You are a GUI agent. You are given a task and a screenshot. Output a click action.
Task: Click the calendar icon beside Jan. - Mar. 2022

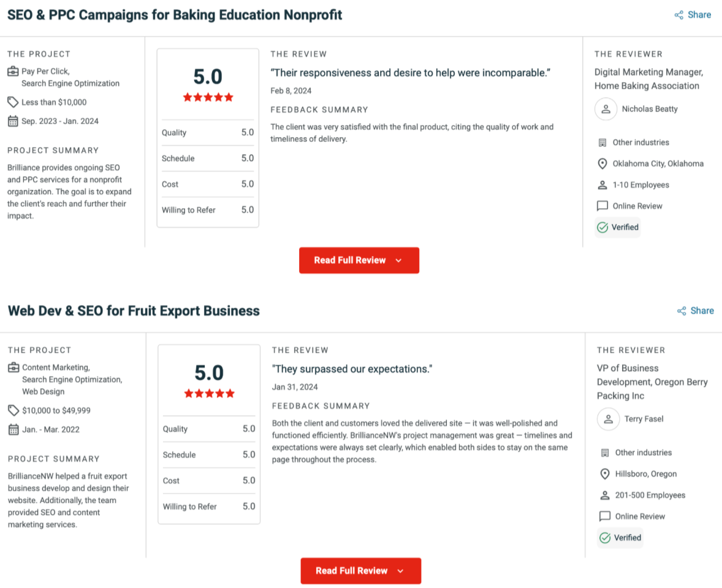point(13,430)
